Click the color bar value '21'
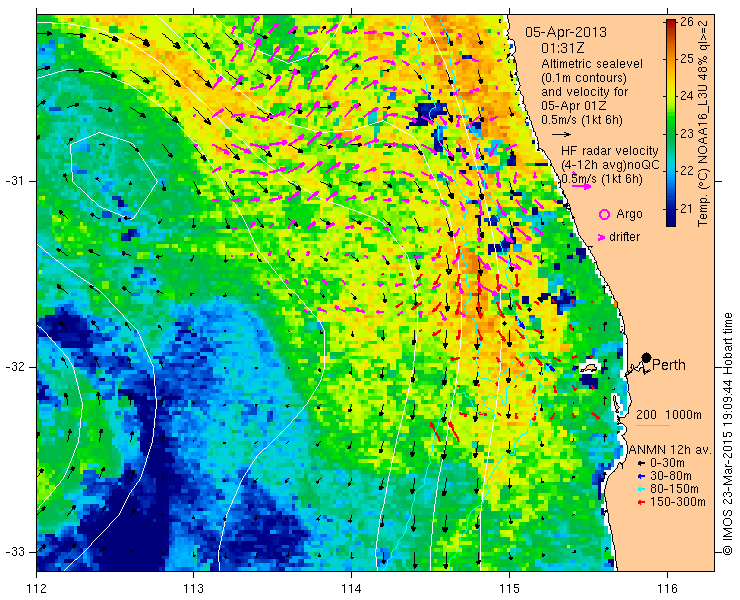740x600 pixels. tap(686, 208)
